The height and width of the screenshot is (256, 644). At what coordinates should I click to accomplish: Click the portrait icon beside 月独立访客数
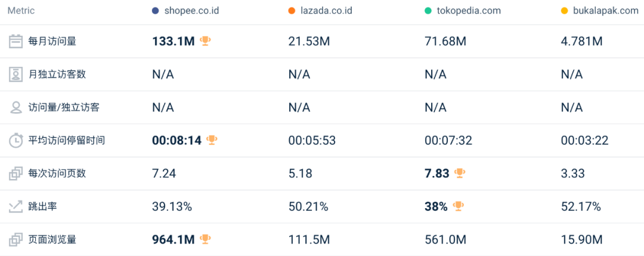16,75
